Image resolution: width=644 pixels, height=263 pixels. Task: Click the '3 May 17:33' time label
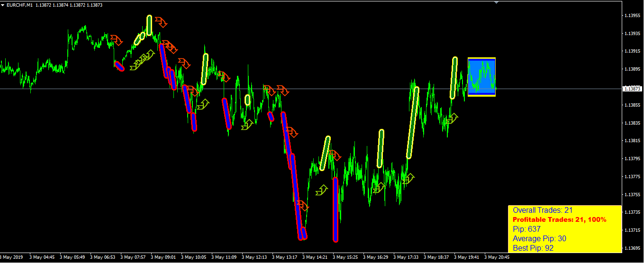(406, 257)
